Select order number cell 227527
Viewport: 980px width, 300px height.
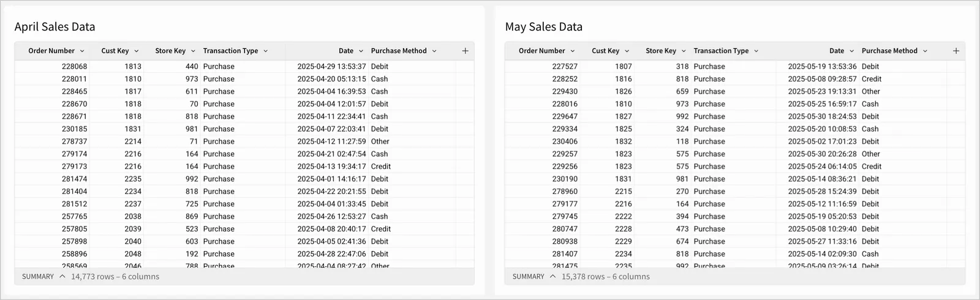565,67
